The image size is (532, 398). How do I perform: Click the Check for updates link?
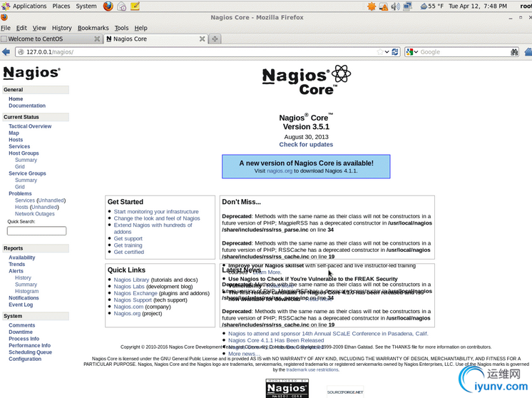(x=306, y=145)
